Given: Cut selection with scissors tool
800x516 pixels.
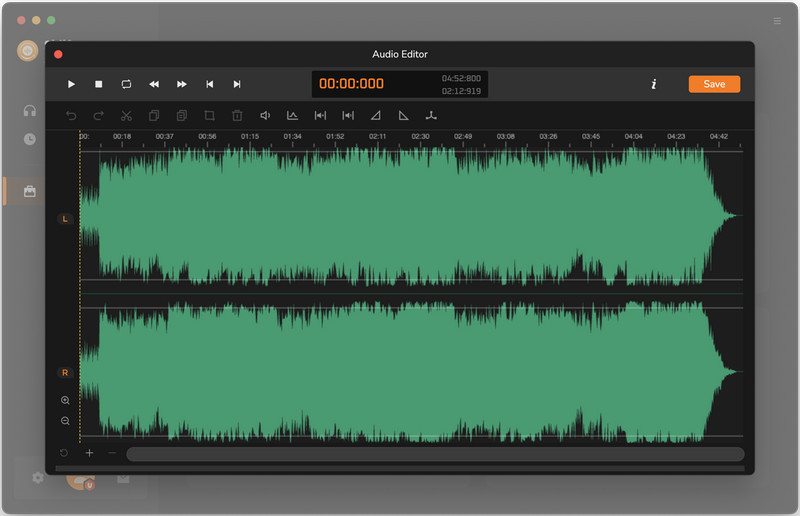Looking at the screenshot, I should coord(126,116).
